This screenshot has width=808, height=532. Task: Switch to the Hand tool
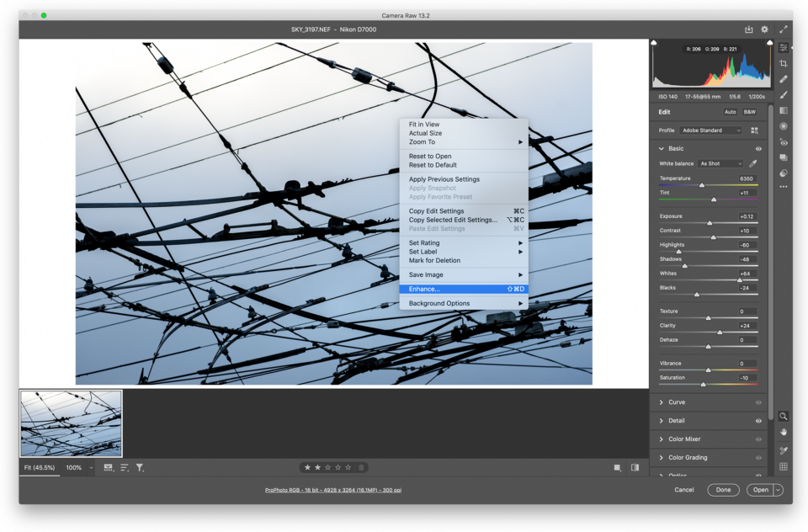[784, 432]
